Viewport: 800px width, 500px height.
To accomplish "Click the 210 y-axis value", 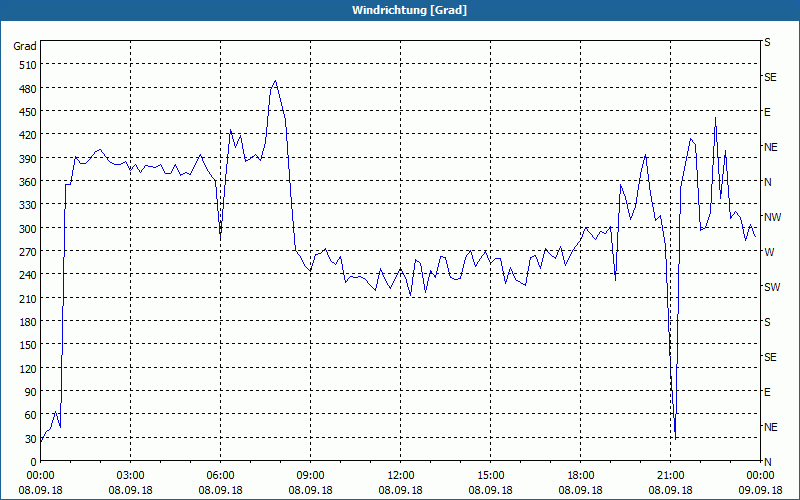I will pyautogui.click(x=28, y=298).
